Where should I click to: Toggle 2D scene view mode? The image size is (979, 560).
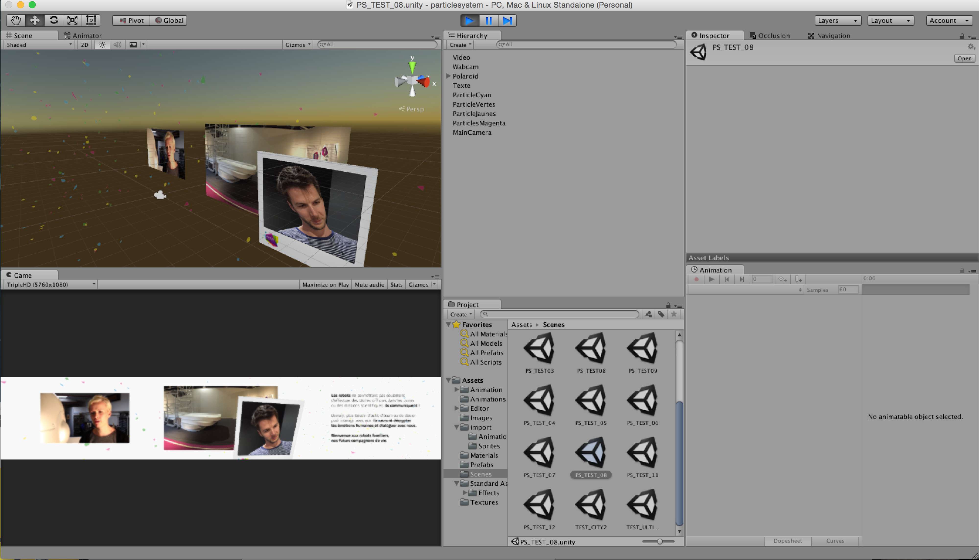[x=84, y=45]
